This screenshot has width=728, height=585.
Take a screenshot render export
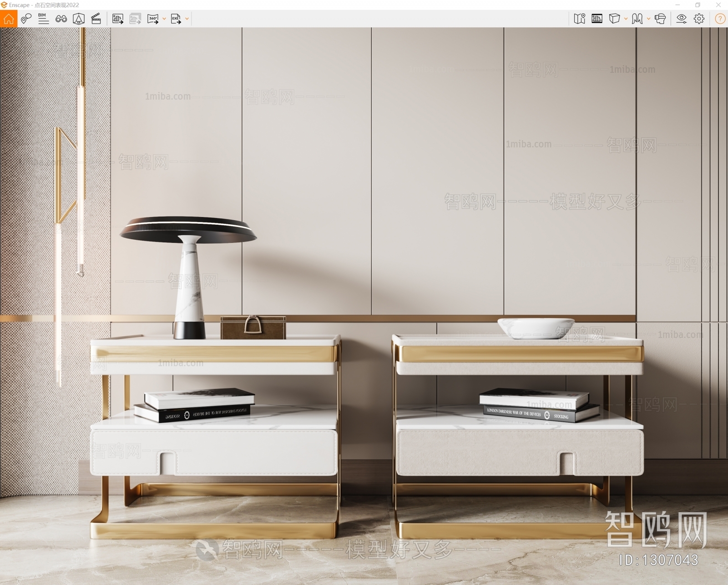118,19
